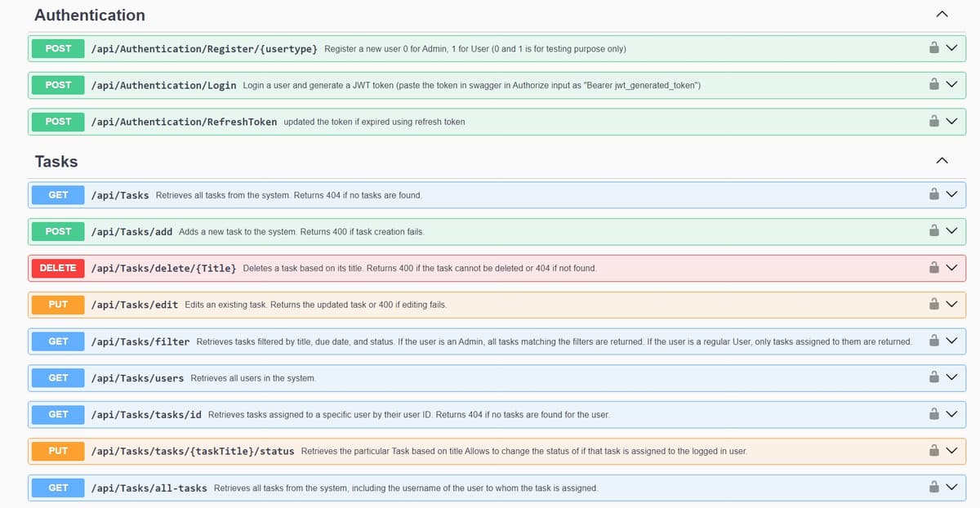
Task: Click the Authentication section header
Action: (90, 15)
